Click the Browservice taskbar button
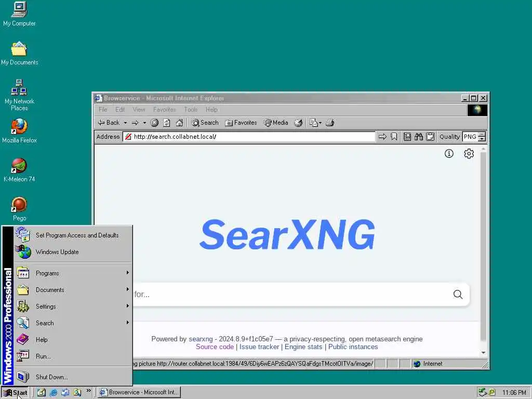 pyautogui.click(x=139, y=392)
